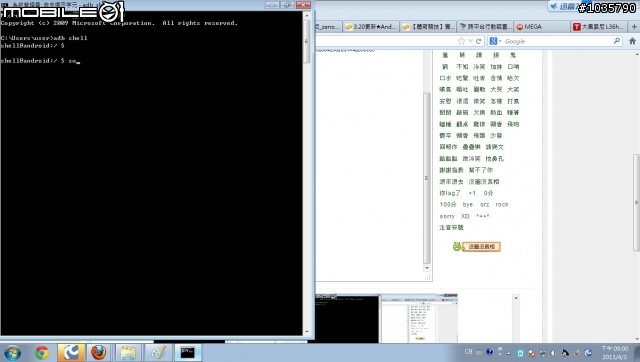Click the Command Prompt scroll-up arrow
640x362 pixels.
(307, 16)
